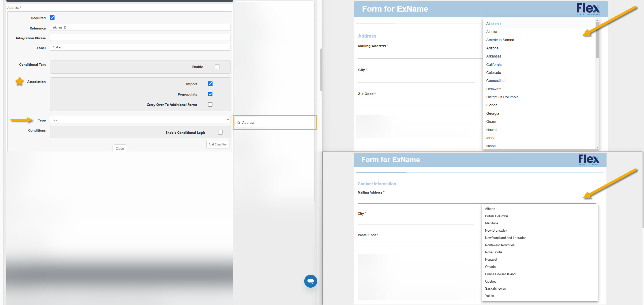
Task: Select Nunavut from province list
Action: 540,259
